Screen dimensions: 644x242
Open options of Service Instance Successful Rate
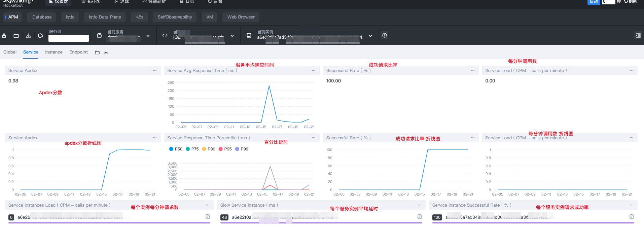[x=632, y=205]
